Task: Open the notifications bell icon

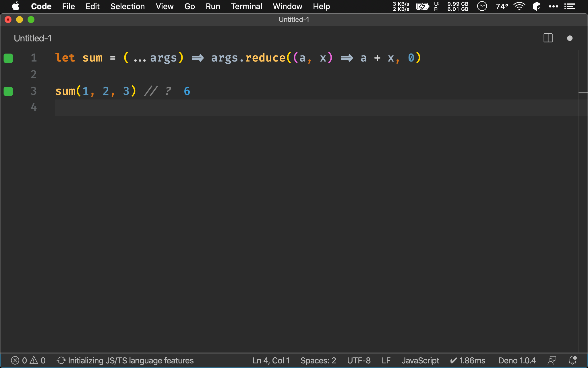Action: (573, 361)
